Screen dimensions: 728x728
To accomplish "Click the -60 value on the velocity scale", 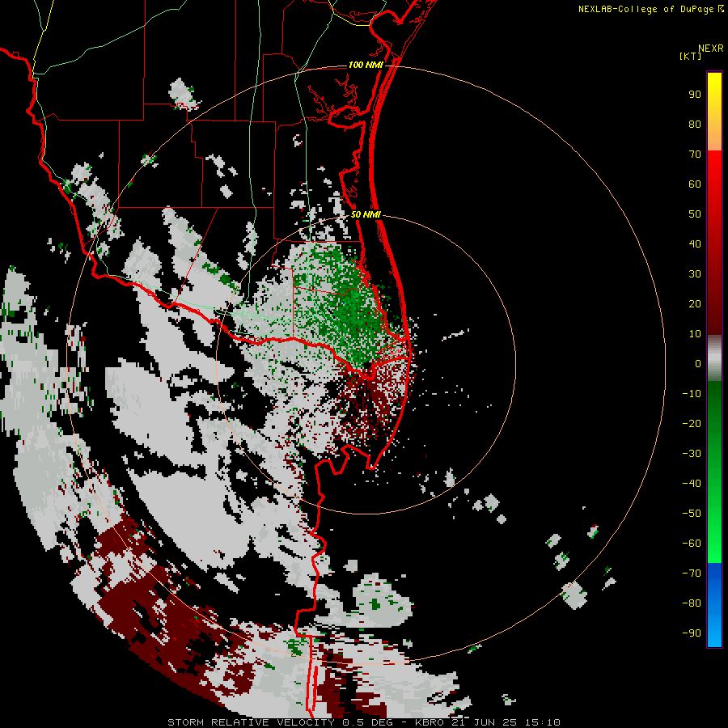I will (x=692, y=544).
